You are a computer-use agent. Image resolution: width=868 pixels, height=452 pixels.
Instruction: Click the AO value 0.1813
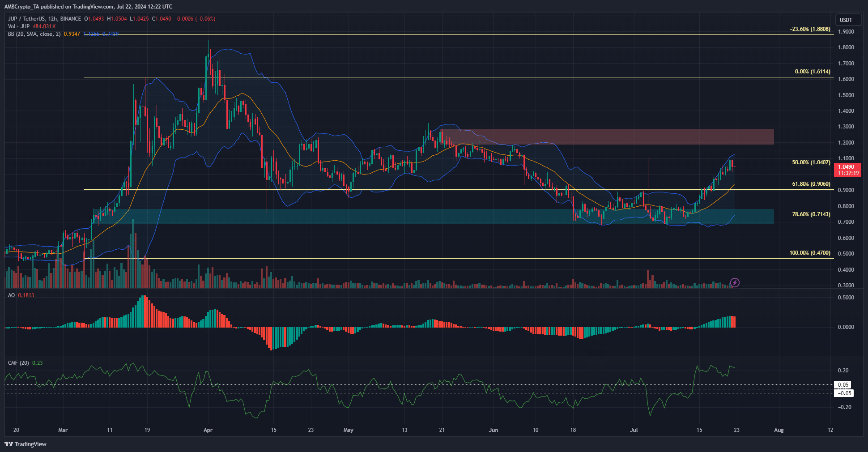pos(26,295)
